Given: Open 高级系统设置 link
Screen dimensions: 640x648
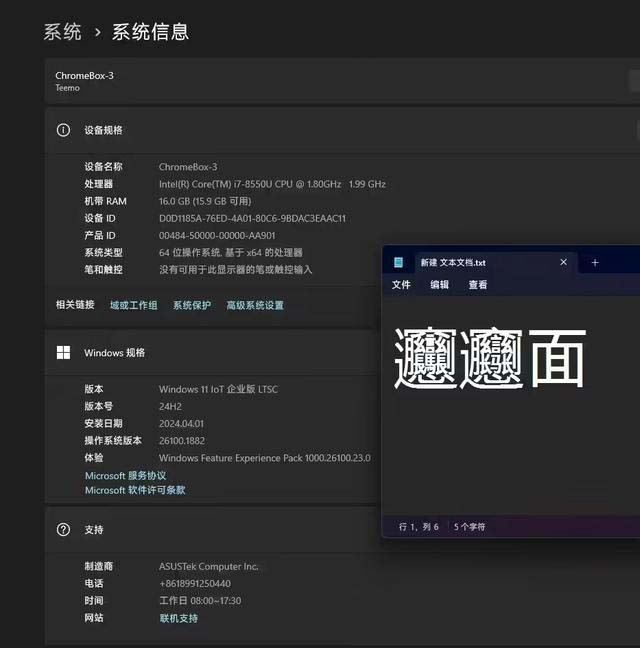Looking at the screenshot, I should tap(255, 305).
